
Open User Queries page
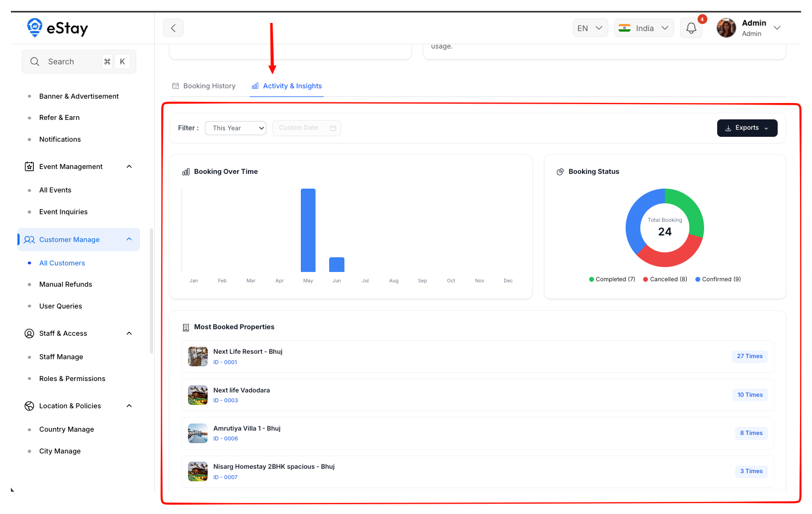[60, 306]
